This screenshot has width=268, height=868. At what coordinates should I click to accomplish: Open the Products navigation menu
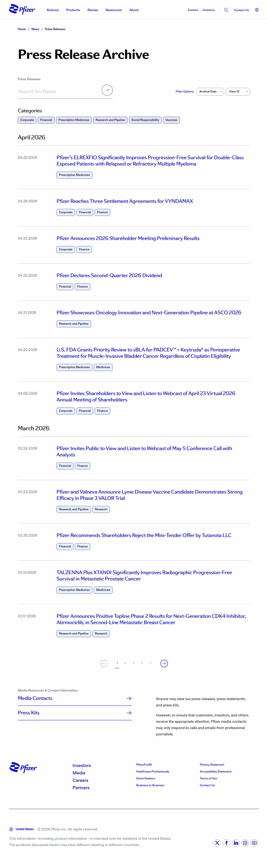tap(73, 10)
